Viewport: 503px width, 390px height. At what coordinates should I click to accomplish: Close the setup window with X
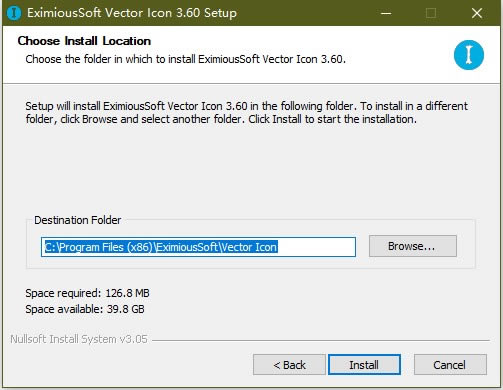tap(477, 13)
